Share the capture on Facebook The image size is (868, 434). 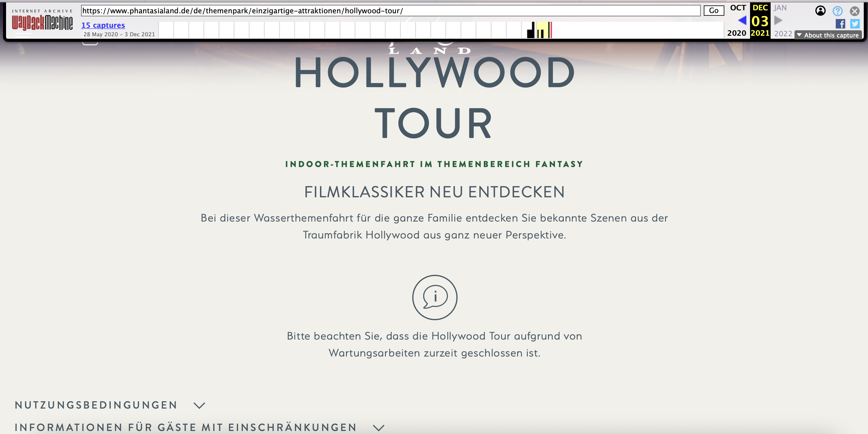click(840, 24)
